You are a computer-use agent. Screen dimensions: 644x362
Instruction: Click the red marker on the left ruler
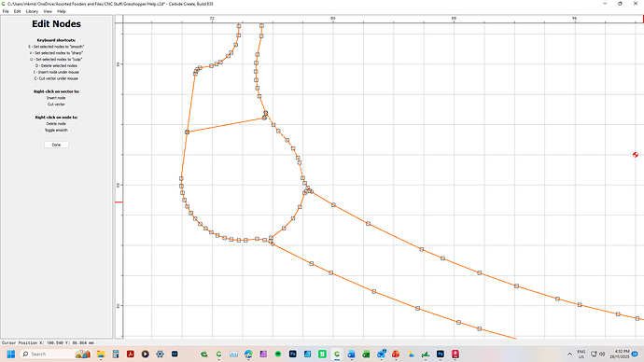pyautogui.click(x=119, y=202)
